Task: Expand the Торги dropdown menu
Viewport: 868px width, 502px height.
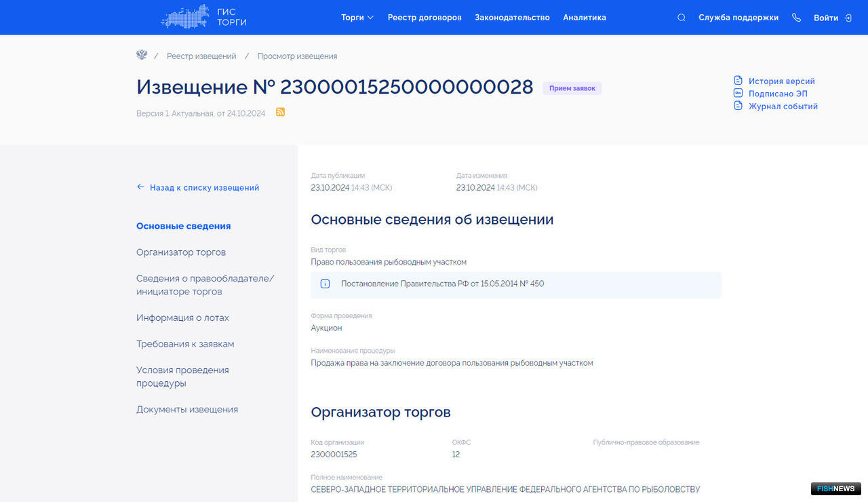Action: click(357, 18)
